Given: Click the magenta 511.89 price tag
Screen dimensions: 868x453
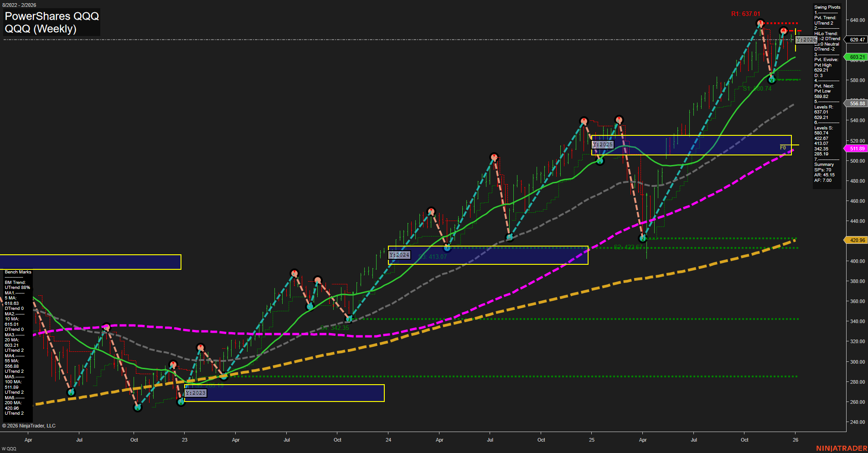Looking at the screenshot, I should 857,149.
